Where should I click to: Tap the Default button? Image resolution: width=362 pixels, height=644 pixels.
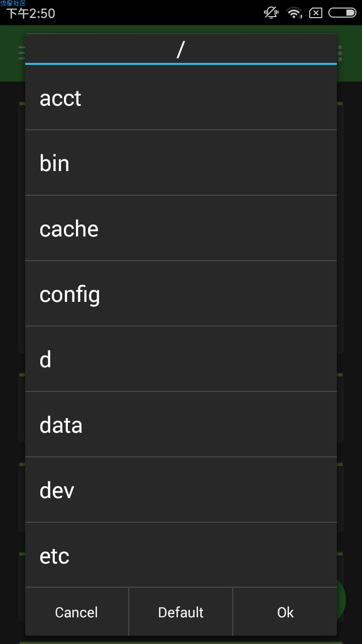point(181,612)
